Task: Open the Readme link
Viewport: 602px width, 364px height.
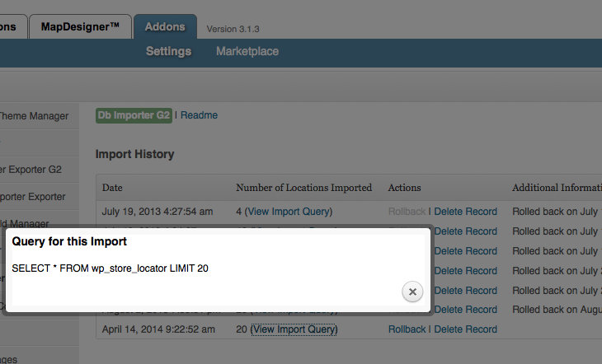Action: [x=199, y=115]
